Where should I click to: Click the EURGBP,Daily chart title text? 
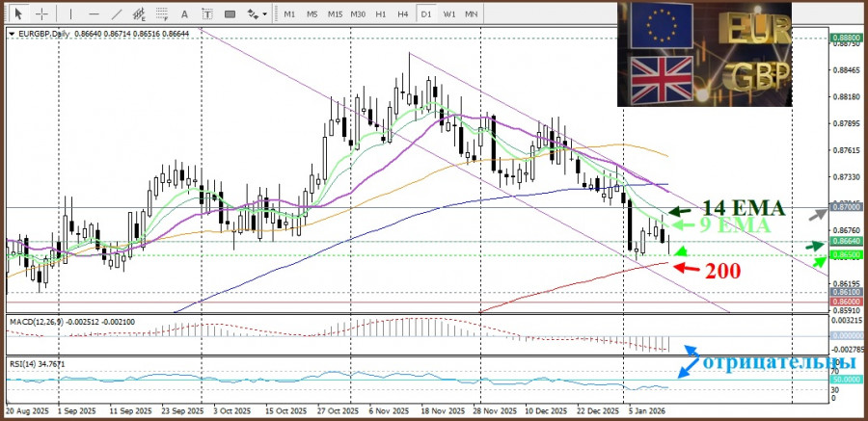tap(44, 34)
